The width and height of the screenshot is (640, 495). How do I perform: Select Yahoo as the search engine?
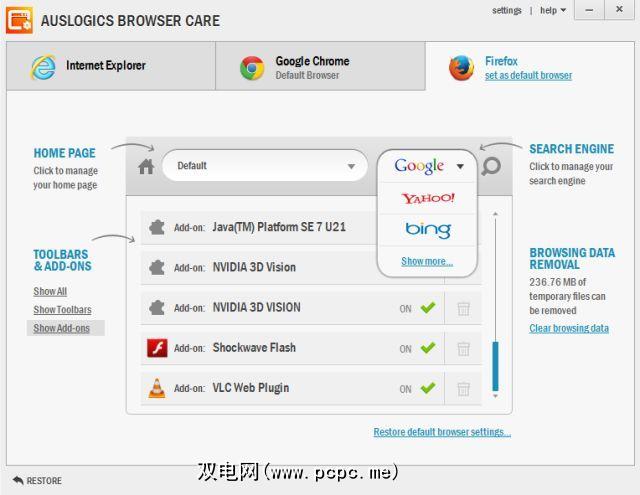[428, 198]
